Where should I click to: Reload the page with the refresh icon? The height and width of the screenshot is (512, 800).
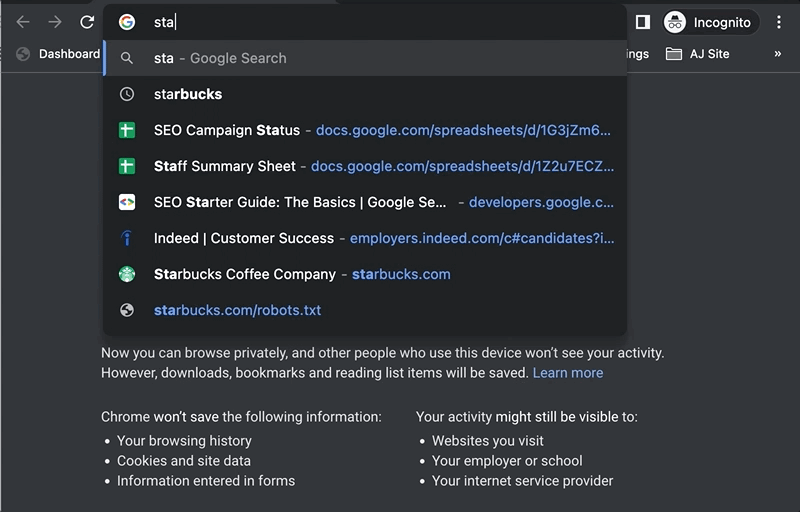click(87, 22)
